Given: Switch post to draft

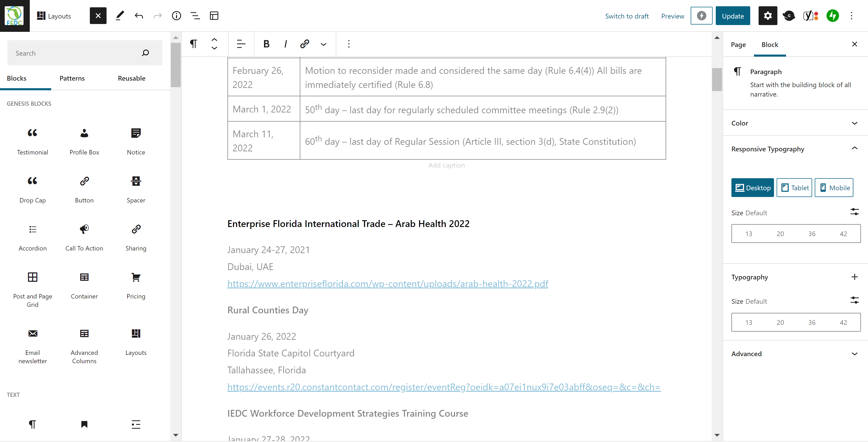Looking at the screenshot, I should 627,16.
